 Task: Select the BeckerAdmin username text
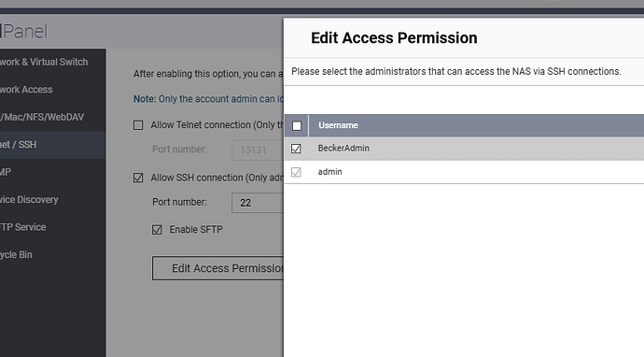point(343,148)
